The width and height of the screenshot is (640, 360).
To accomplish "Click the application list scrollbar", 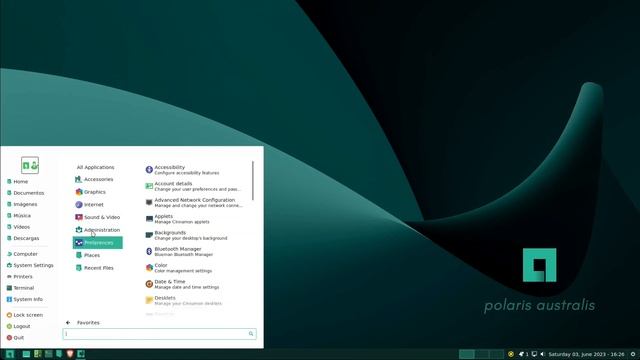I will (x=253, y=180).
